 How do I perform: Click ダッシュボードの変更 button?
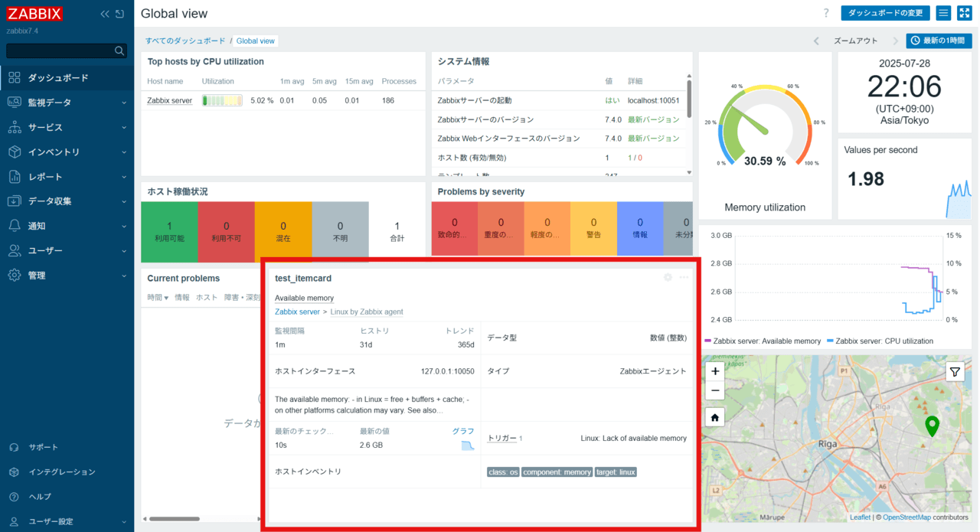[885, 13]
